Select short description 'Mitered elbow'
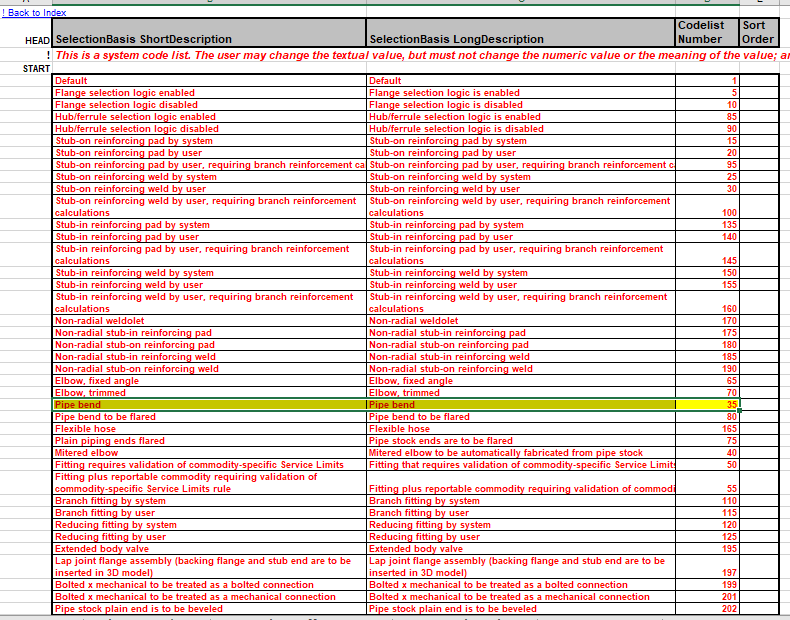 [209, 453]
